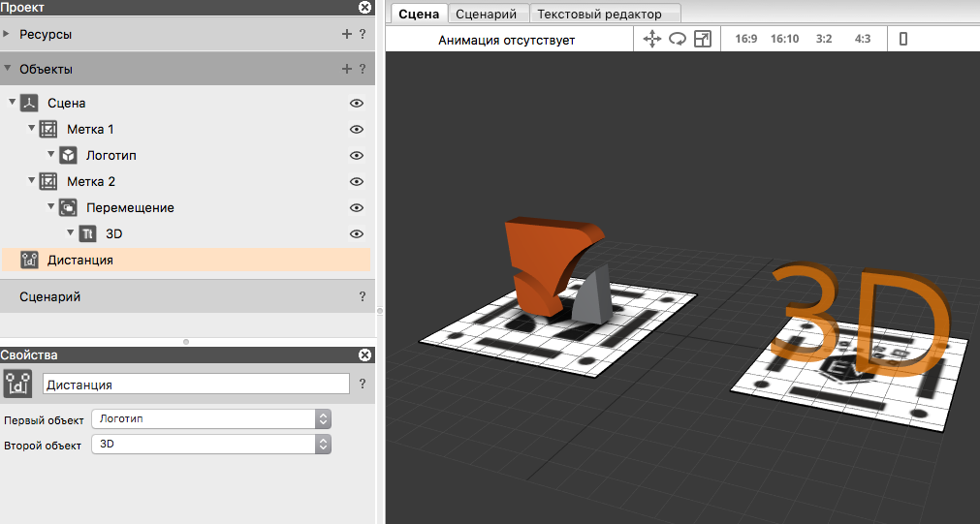Click the portrait device orientation icon

pos(903,39)
